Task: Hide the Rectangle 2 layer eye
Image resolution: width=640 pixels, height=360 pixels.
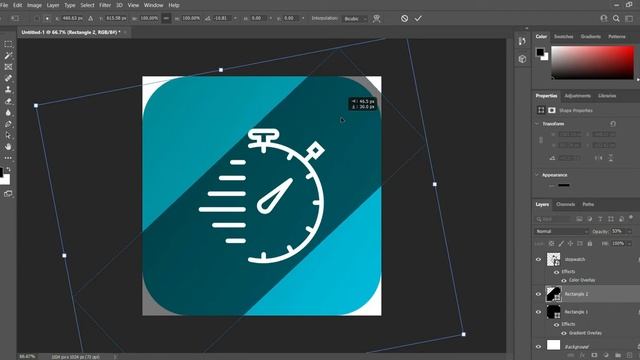Action: pos(538,294)
